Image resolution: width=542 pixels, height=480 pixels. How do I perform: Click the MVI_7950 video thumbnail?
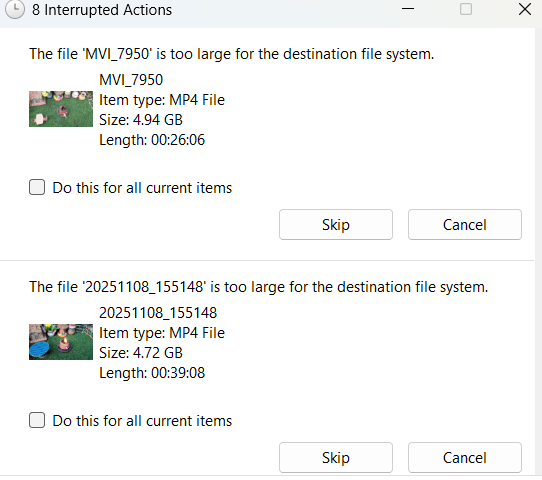coord(61,109)
